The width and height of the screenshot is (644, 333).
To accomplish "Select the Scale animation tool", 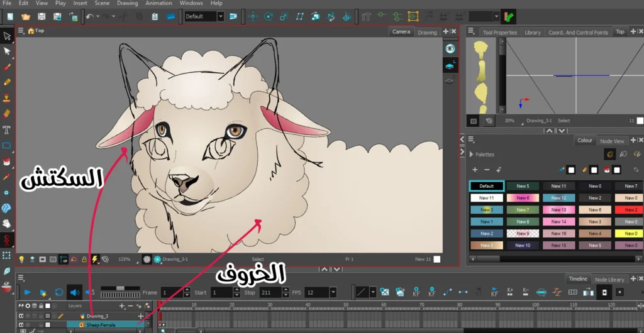I will 284,17.
